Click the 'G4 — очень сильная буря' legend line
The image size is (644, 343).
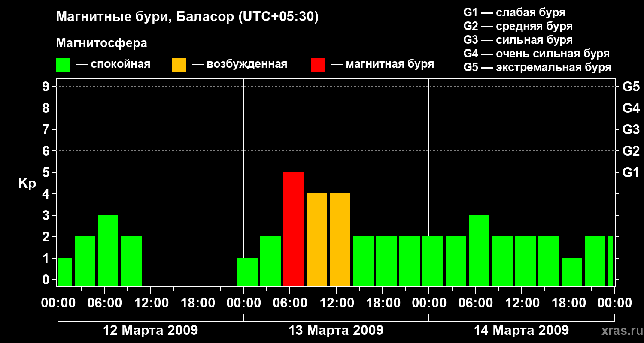point(536,54)
